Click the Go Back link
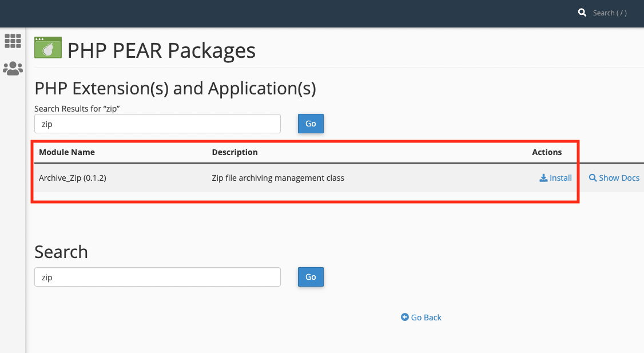This screenshot has height=353, width=644. pos(421,318)
